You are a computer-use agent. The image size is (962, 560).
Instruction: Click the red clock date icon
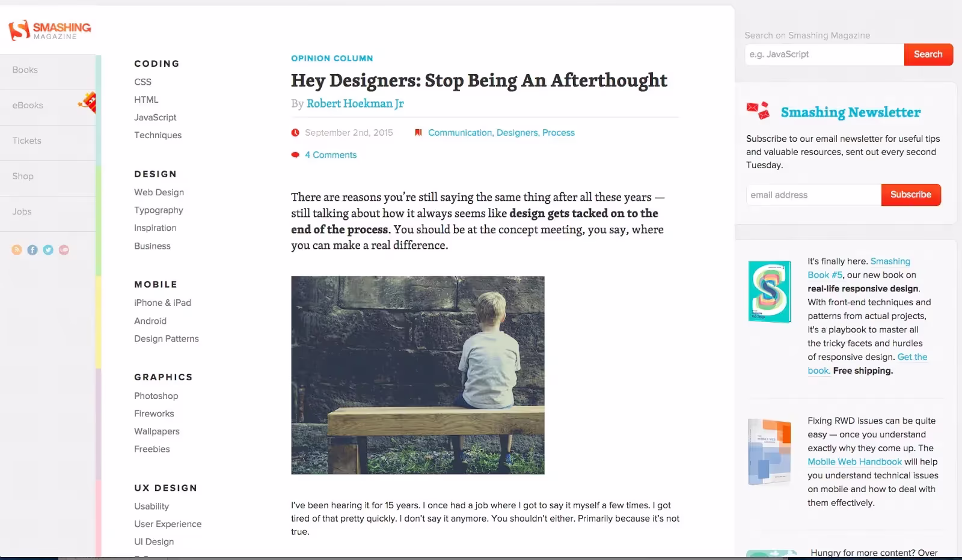coord(295,133)
